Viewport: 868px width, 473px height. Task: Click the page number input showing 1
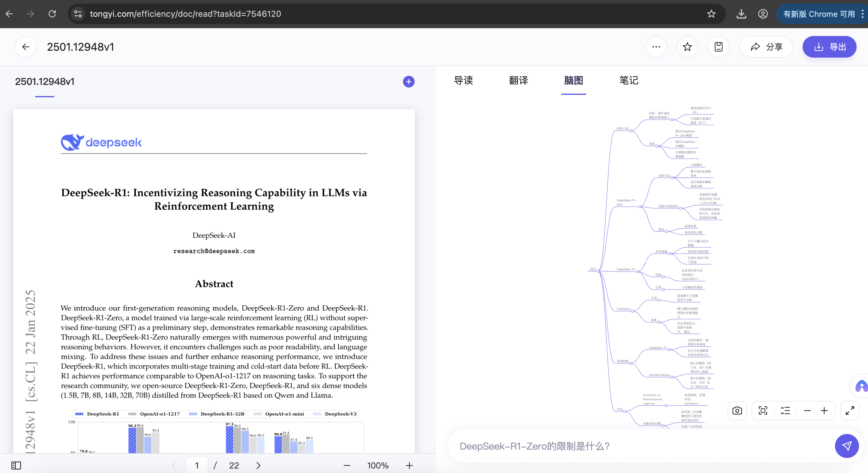point(197,465)
